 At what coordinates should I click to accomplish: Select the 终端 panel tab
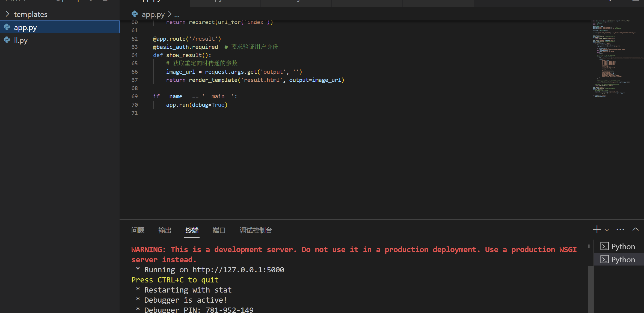(192, 230)
